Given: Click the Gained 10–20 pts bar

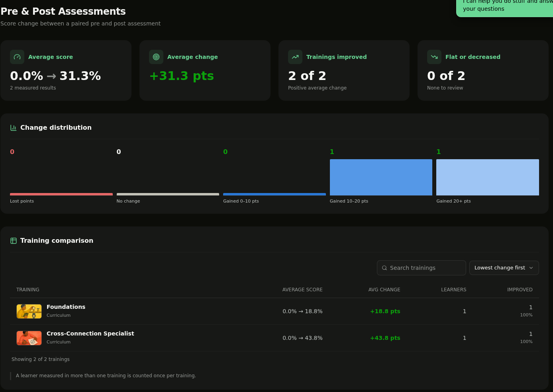Looking at the screenshot, I should coord(381,177).
